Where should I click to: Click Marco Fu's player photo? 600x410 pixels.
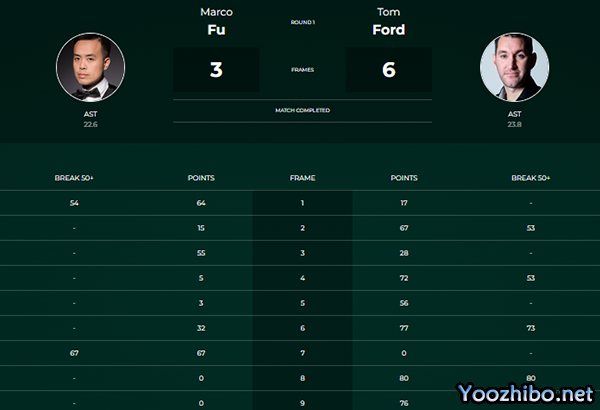point(91,68)
